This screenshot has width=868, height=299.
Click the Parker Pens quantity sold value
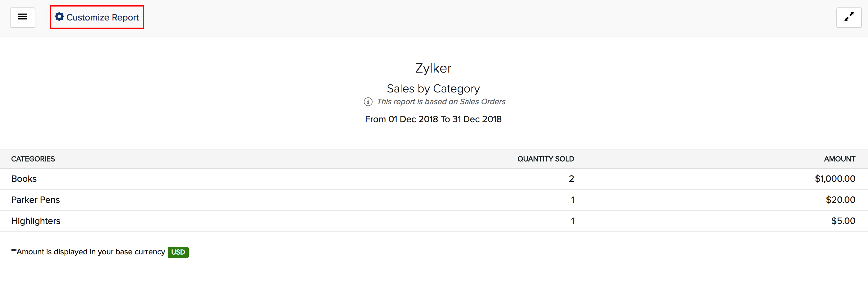click(572, 200)
